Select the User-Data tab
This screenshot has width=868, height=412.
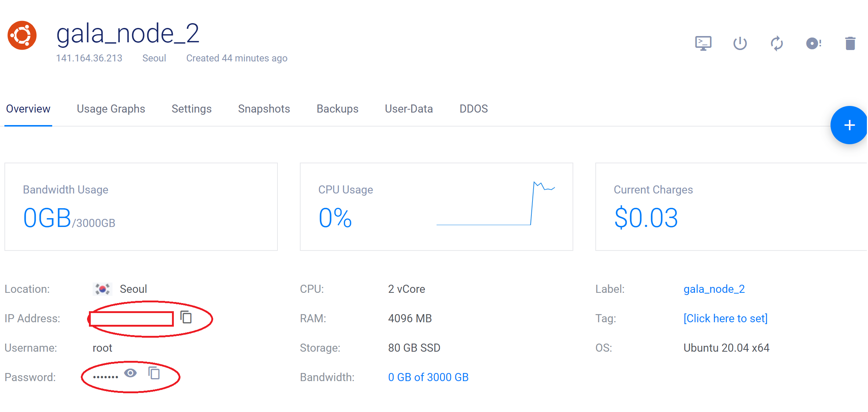[409, 109]
